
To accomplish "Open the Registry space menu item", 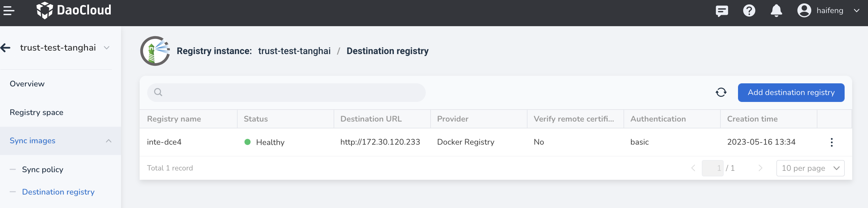I will click(36, 112).
